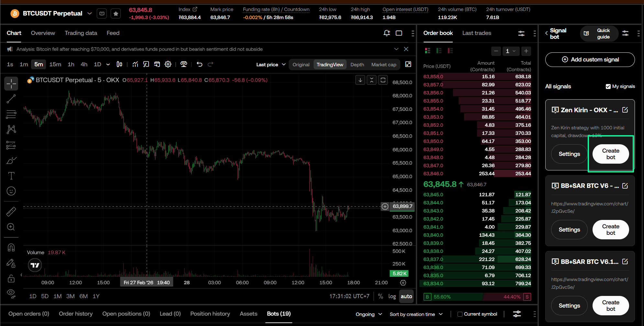Uncheck the My signals checkbox

608,86
